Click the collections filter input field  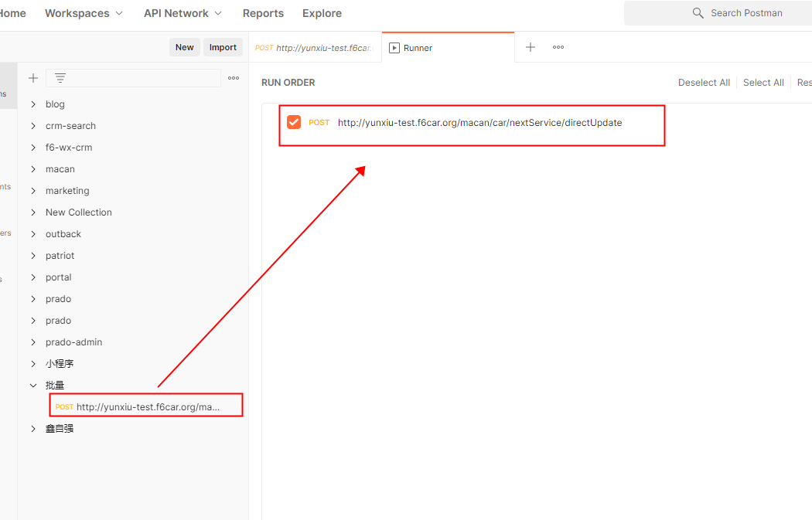point(133,78)
